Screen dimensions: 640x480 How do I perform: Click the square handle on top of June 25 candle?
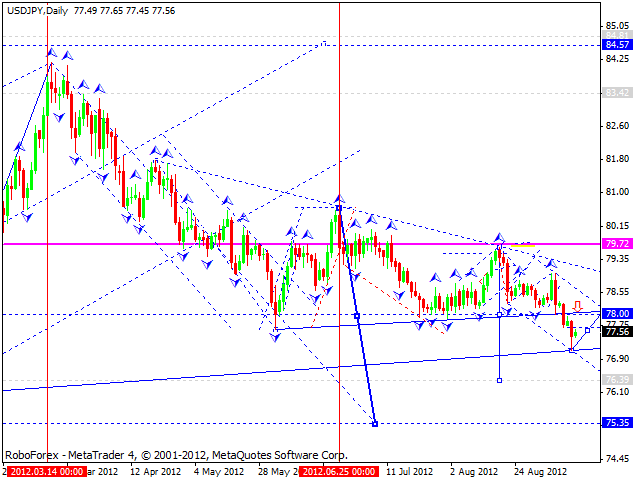(x=338, y=208)
